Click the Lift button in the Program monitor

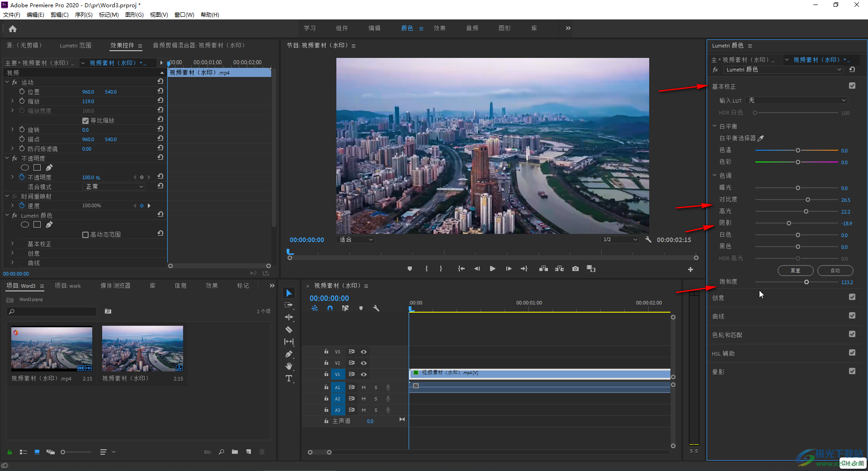543,269
